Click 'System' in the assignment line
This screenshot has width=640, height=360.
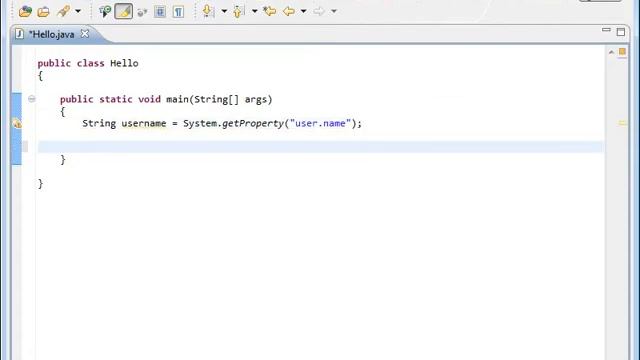pyautogui.click(x=200, y=123)
